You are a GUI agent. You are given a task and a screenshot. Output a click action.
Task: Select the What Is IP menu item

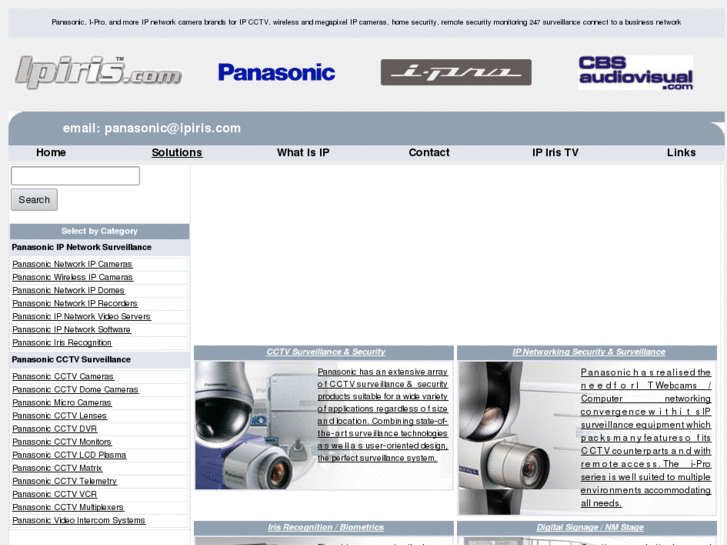click(303, 153)
